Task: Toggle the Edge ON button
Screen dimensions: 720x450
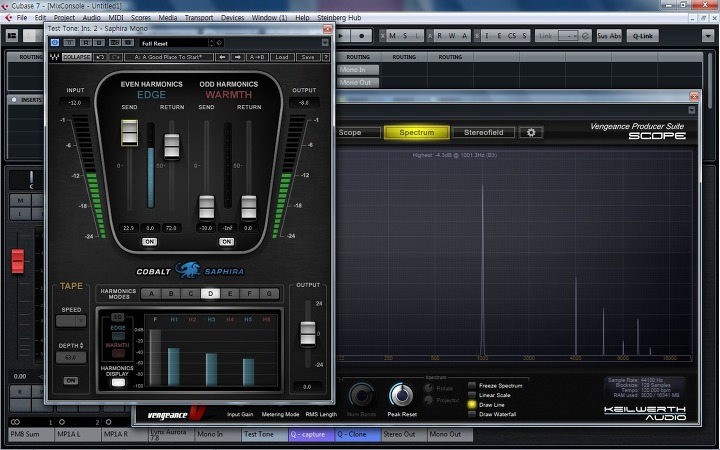Action: [x=149, y=242]
